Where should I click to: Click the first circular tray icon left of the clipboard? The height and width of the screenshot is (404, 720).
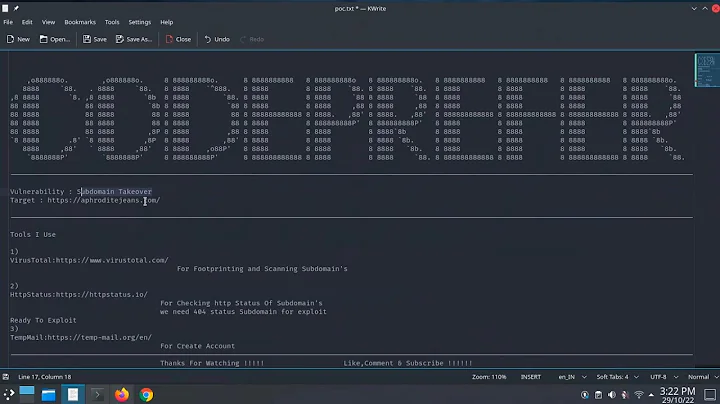point(585,395)
